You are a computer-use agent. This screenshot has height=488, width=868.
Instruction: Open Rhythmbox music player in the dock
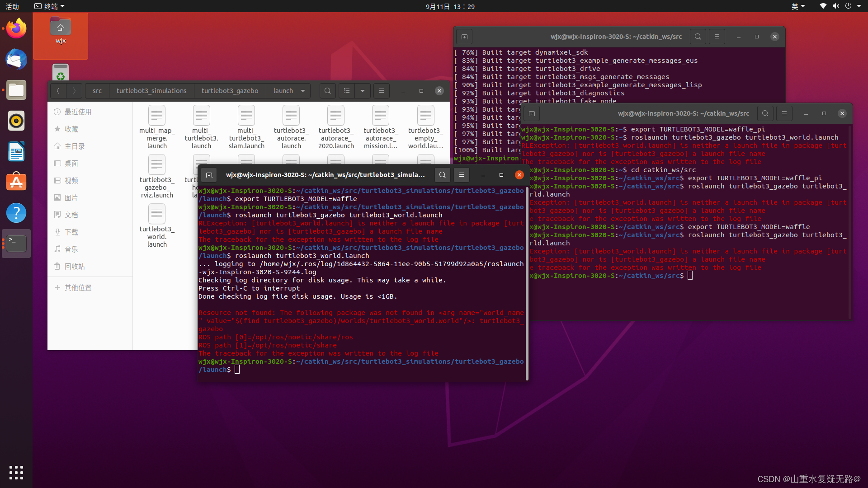[x=16, y=121]
